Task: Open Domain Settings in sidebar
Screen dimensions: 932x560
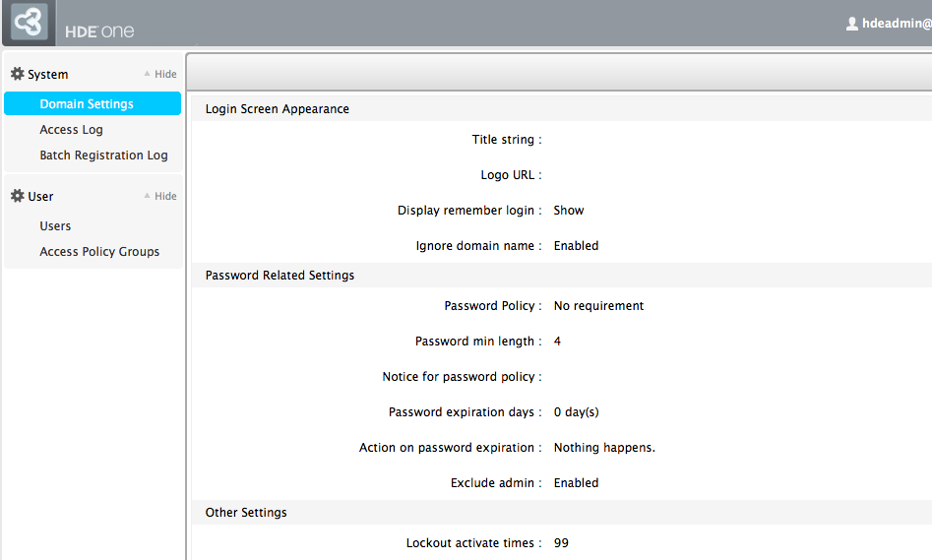Action: coord(93,103)
